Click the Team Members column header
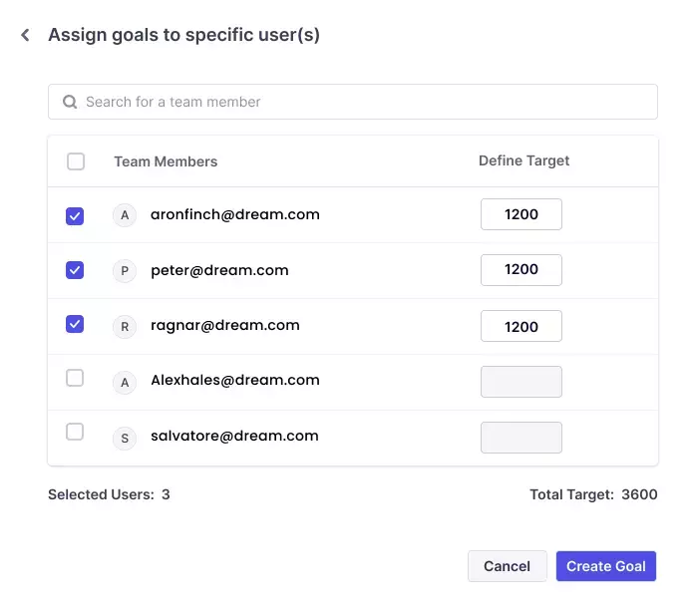The width and height of the screenshot is (693, 616). pos(166,161)
